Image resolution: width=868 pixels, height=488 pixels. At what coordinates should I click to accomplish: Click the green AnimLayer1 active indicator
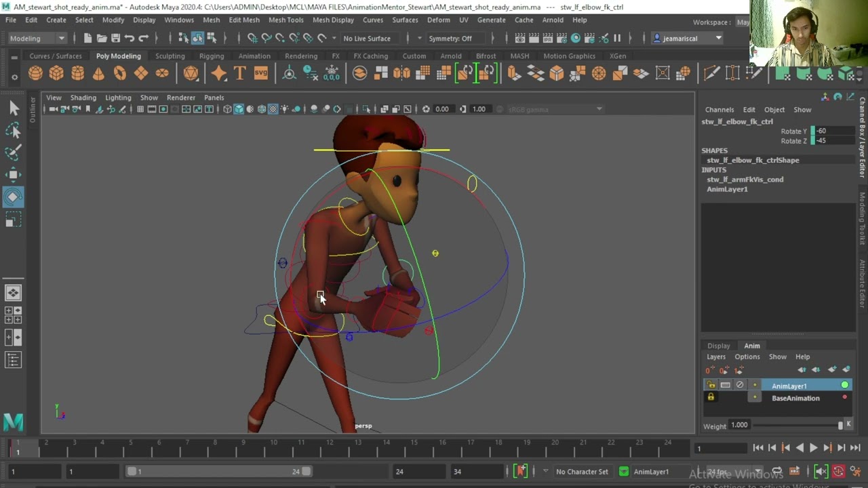pos(845,385)
